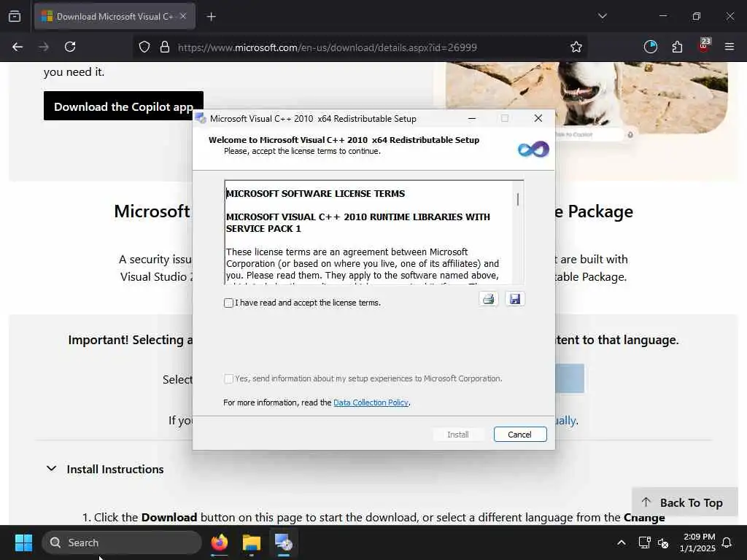Open the notifications bell icon
The height and width of the screenshot is (560, 747).
(x=727, y=542)
